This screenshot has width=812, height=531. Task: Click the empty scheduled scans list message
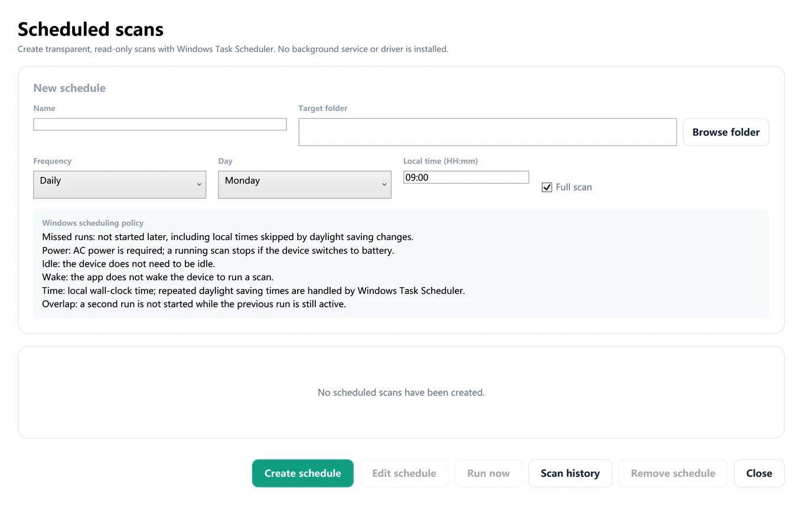[401, 392]
